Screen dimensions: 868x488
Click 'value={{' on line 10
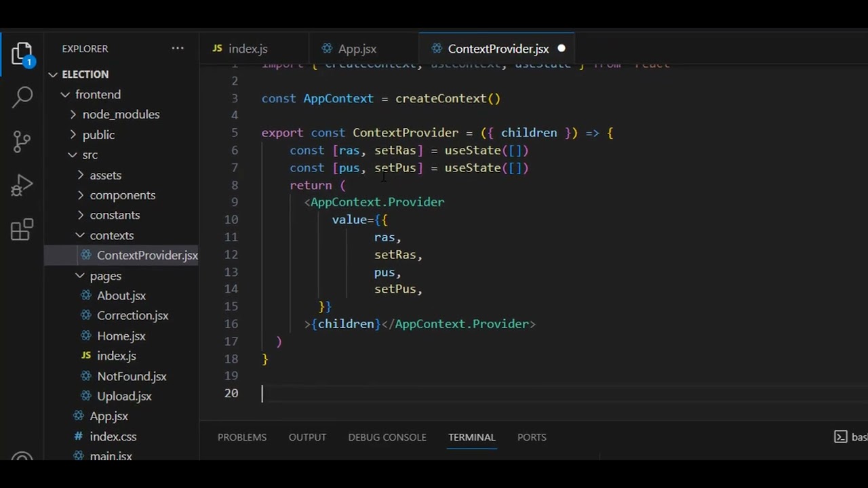[x=360, y=220]
